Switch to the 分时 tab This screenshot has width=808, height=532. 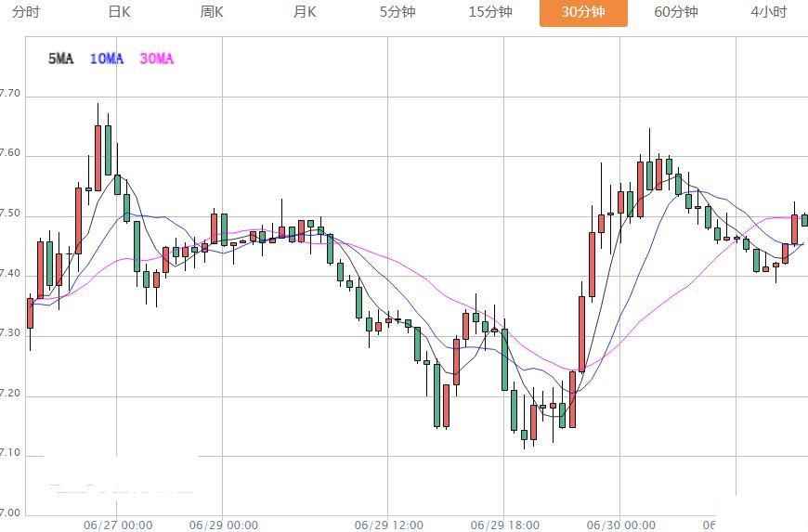26,12
